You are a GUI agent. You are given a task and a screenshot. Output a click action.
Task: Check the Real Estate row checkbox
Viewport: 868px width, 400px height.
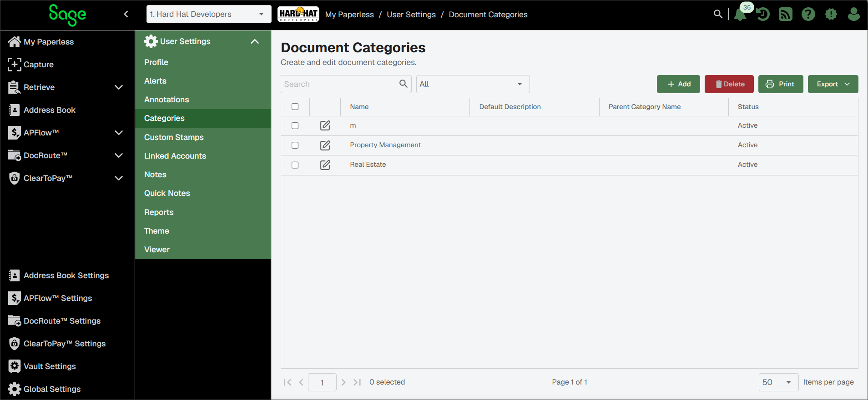pyautogui.click(x=295, y=165)
